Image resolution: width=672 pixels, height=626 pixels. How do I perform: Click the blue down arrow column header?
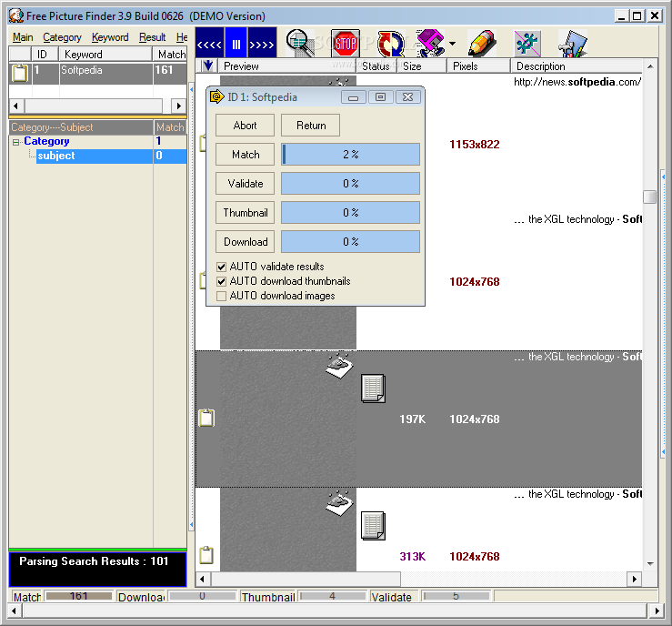(x=208, y=66)
